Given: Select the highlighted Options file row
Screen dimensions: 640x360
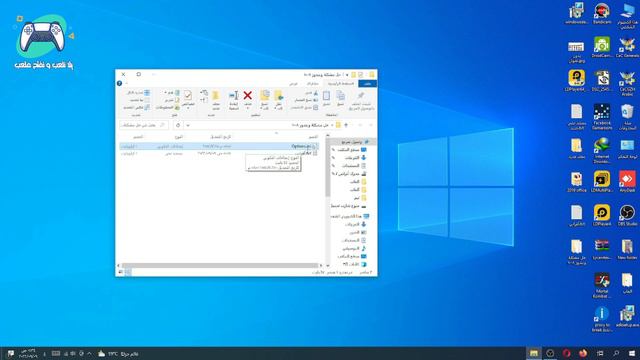Looking at the screenshot, I should (x=219, y=146).
